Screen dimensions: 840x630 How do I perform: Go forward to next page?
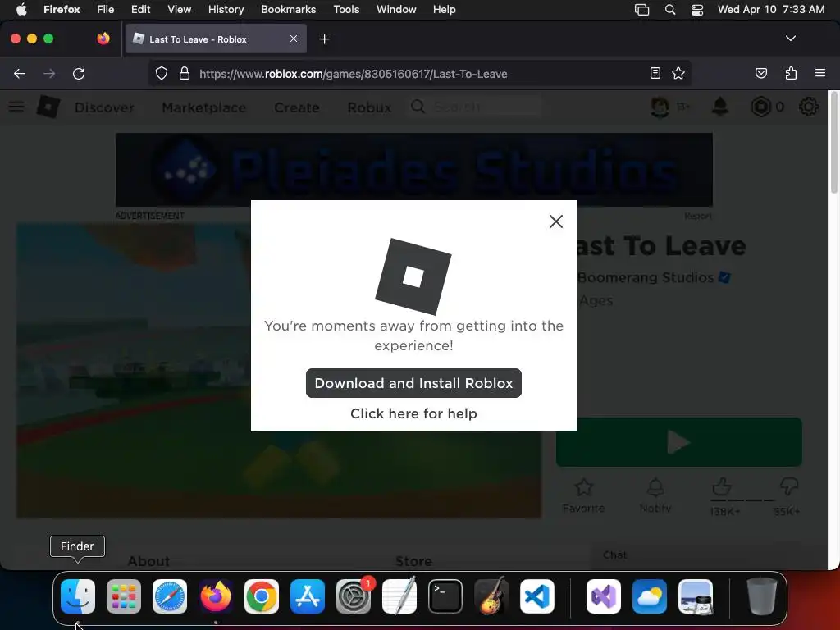(49, 73)
